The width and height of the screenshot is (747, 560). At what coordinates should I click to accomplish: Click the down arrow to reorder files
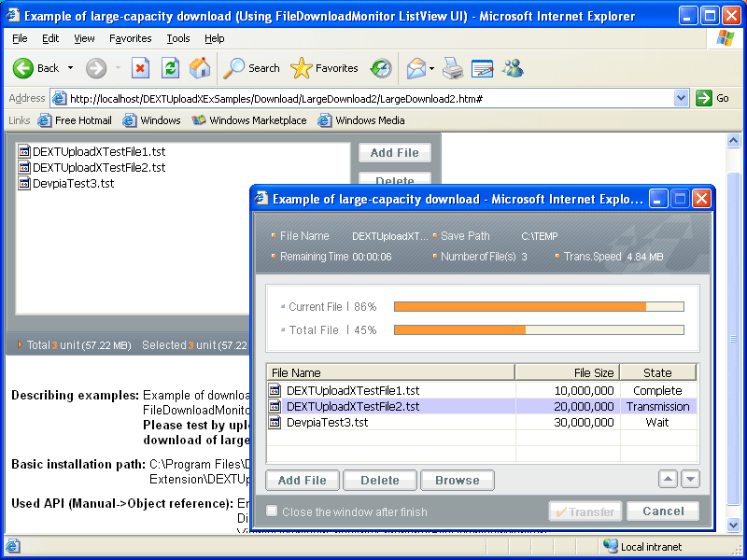point(689,479)
